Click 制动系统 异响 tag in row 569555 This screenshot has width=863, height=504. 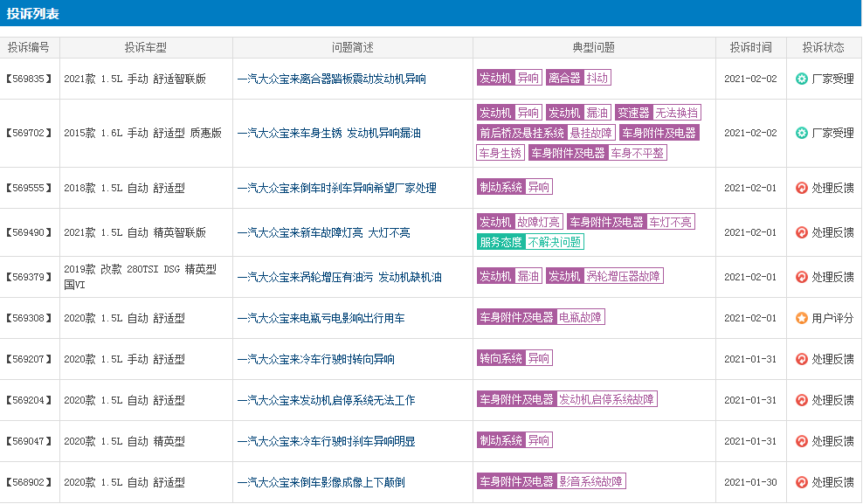pyautogui.click(x=514, y=187)
